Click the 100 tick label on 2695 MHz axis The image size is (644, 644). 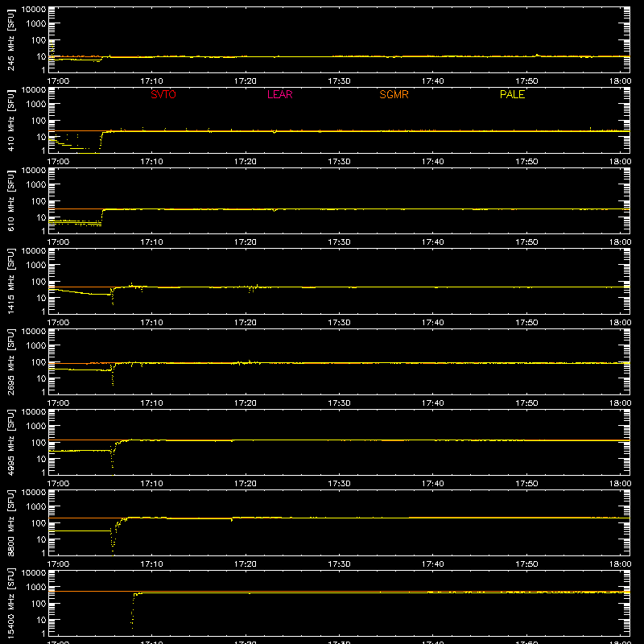click(39, 362)
